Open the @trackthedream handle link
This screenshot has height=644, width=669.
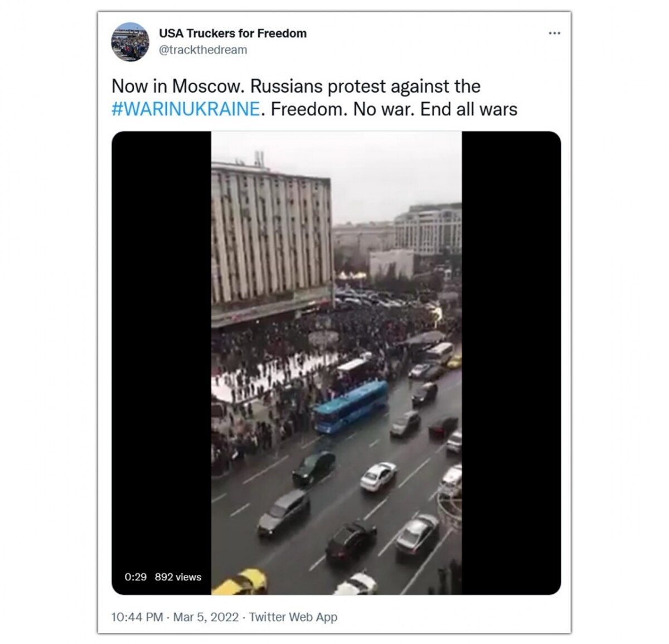[x=203, y=50]
